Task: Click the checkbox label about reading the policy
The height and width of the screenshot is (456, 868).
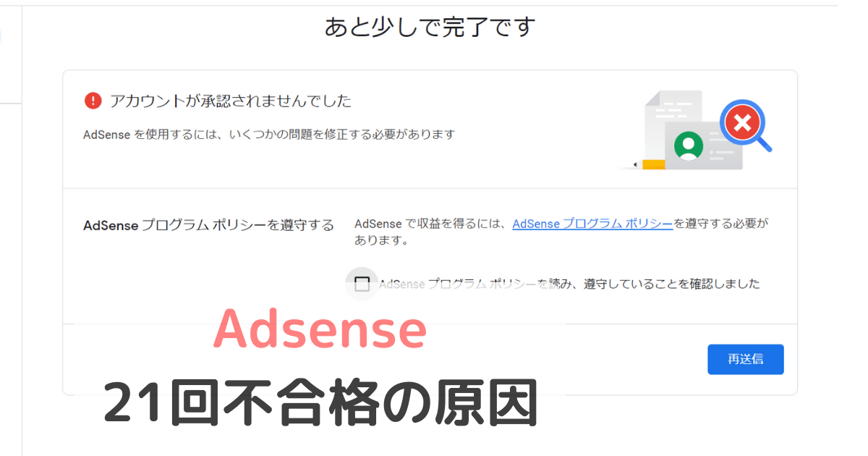Action: 569,284
